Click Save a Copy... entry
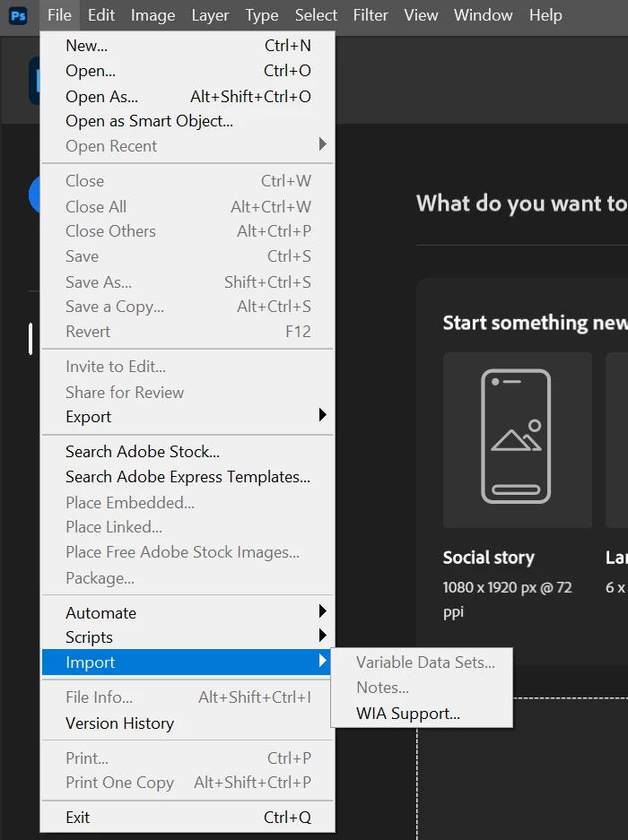The height and width of the screenshot is (840, 628). (x=188, y=307)
